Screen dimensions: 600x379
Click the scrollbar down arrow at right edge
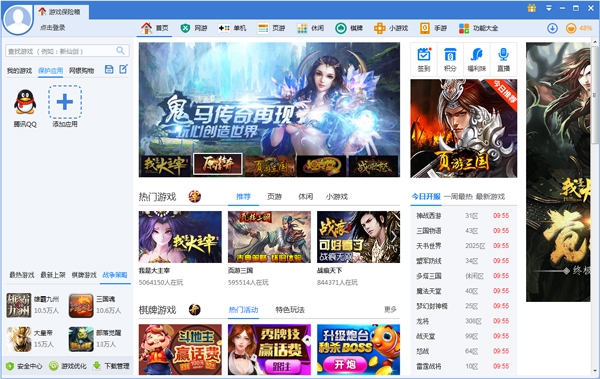click(x=595, y=371)
